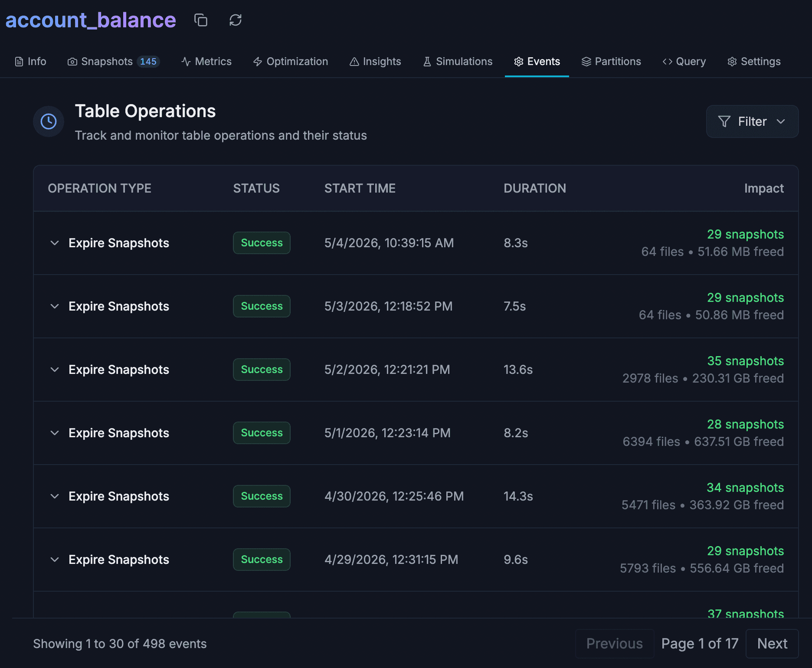Click the Success badge for 5/1/2026
Image resolution: width=812 pixels, height=668 pixels.
262,433
